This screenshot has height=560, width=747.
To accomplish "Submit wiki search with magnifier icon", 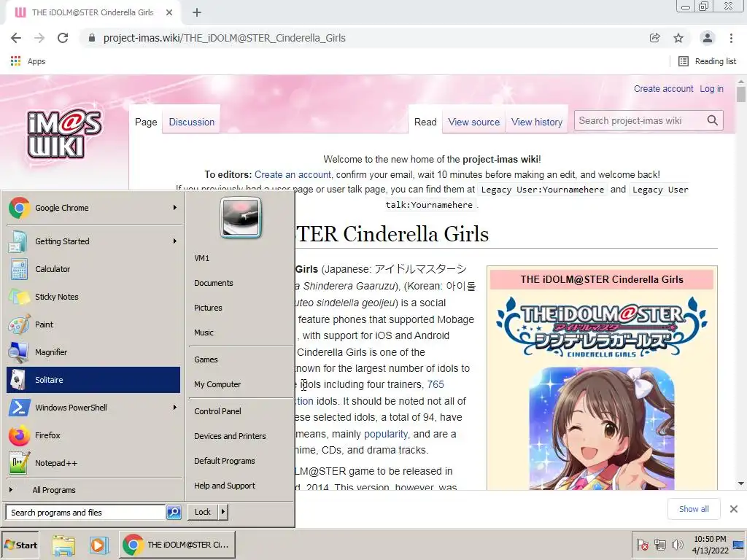I will pyautogui.click(x=712, y=120).
